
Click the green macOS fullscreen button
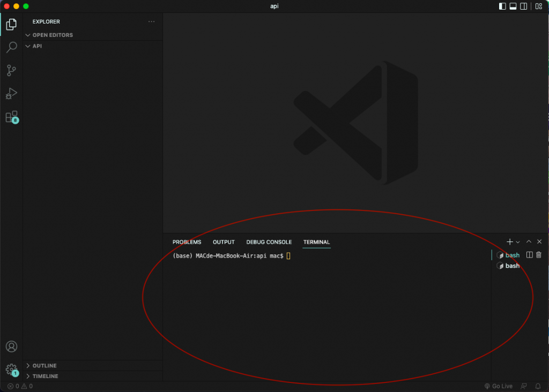[x=26, y=6]
